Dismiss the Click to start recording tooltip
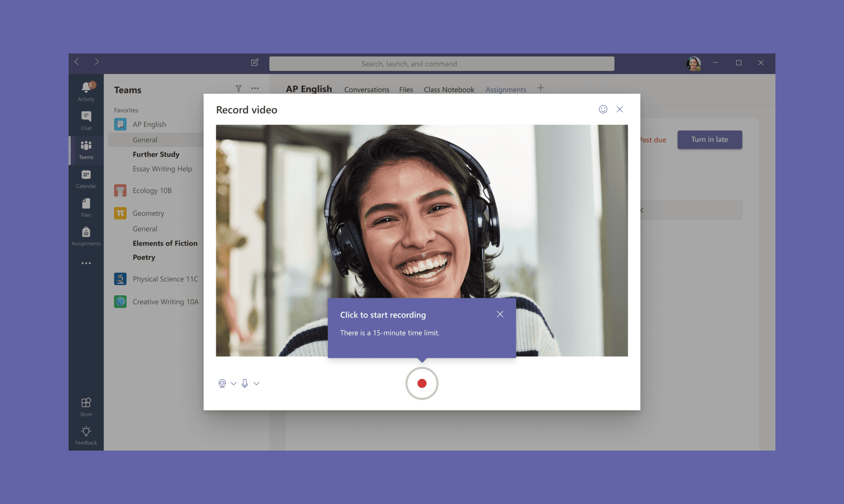 [500, 314]
